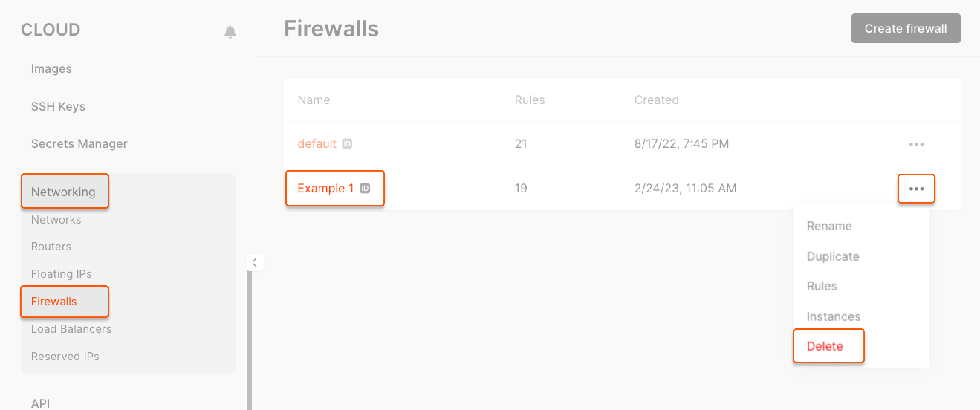The width and height of the screenshot is (980, 410).
Task: Go to Floating IPs section
Action: point(61,274)
